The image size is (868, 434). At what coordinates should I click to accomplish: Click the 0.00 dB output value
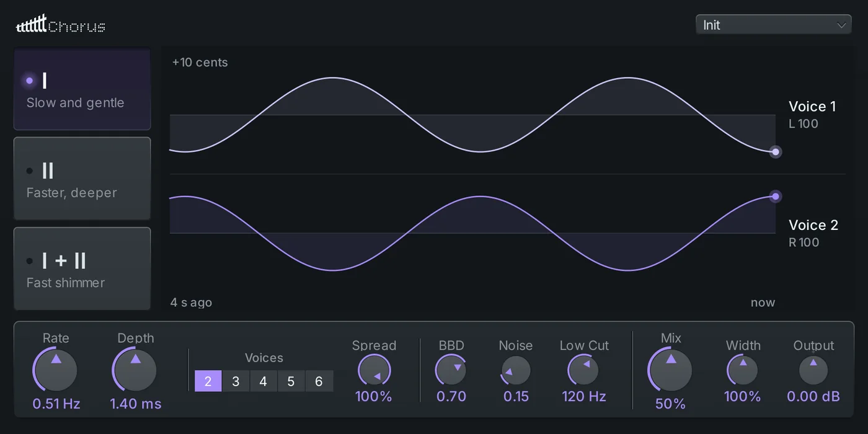[x=813, y=396]
